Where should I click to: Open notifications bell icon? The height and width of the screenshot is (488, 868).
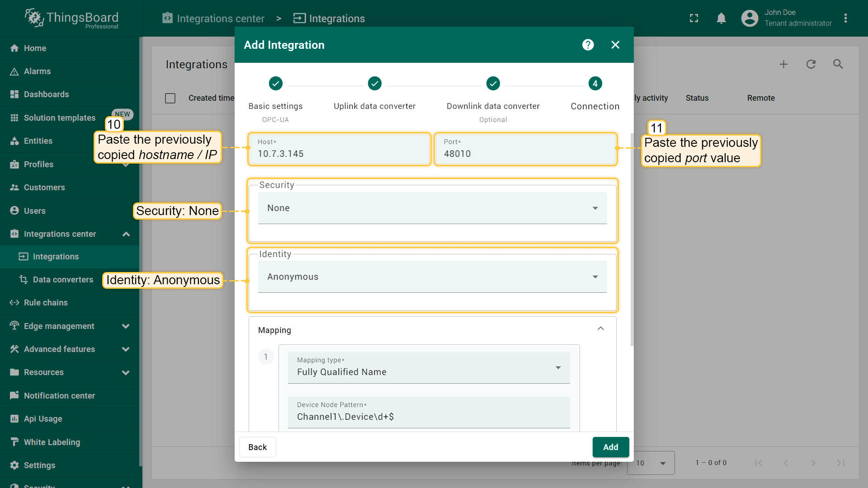[721, 19]
